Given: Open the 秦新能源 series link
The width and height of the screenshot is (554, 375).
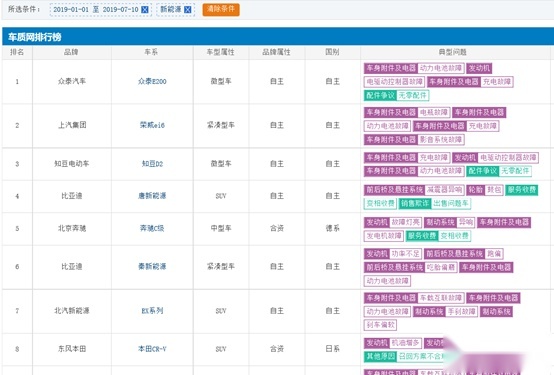Looking at the screenshot, I should coord(152,266).
